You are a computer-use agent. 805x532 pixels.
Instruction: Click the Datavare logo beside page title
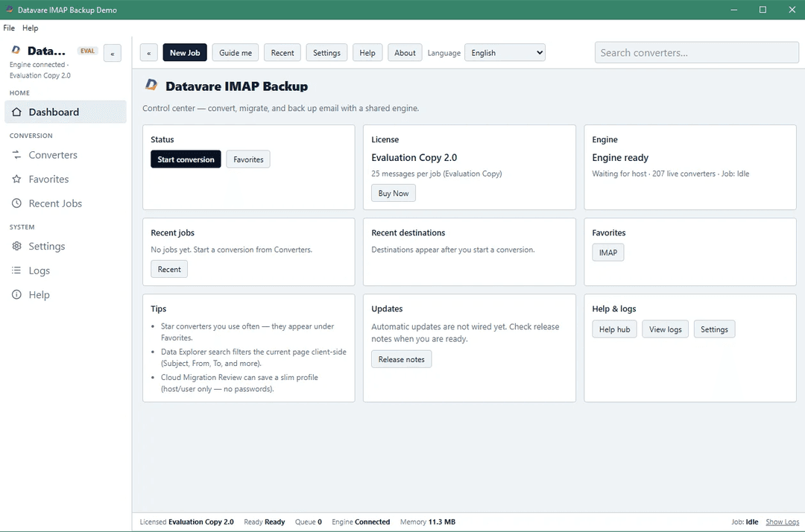pos(151,85)
